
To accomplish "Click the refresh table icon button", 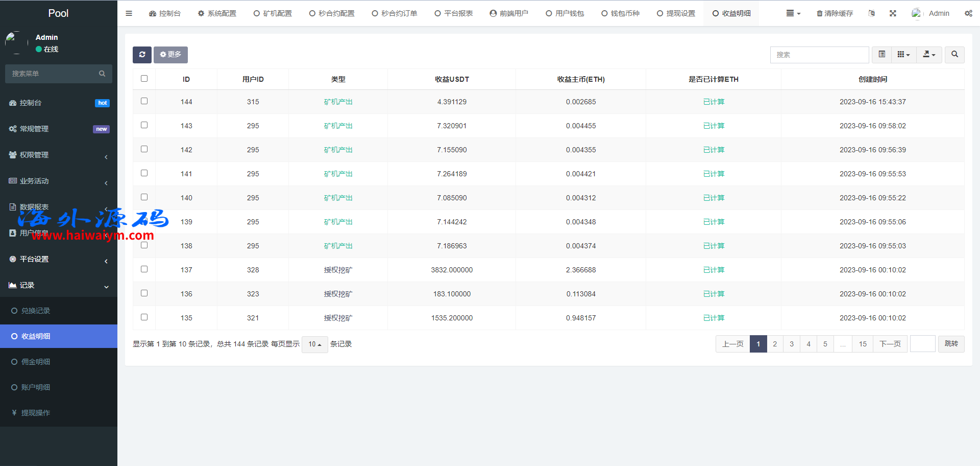I will click(x=142, y=55).
